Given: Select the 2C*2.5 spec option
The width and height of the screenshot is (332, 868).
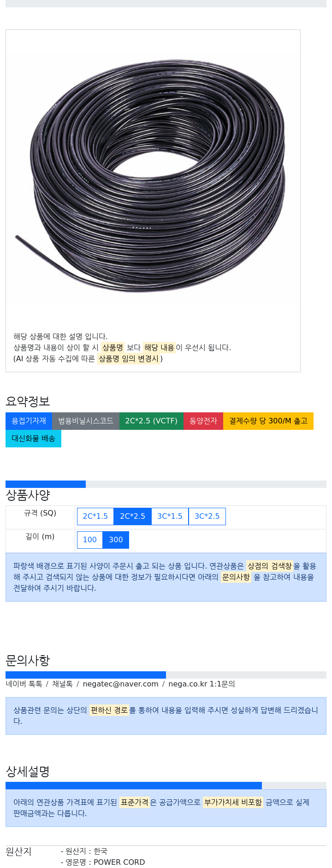Looking at the screenshot, I should coord(132,516).
